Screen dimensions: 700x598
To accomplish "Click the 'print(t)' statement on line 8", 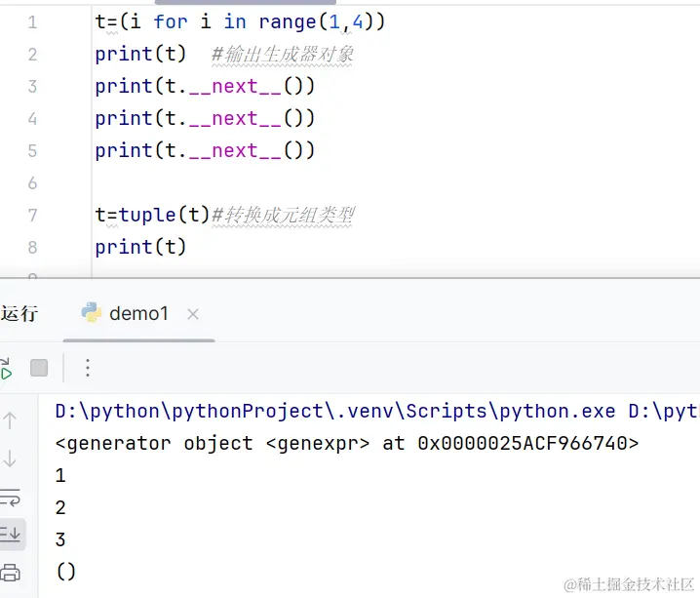I will pos(140,247).
